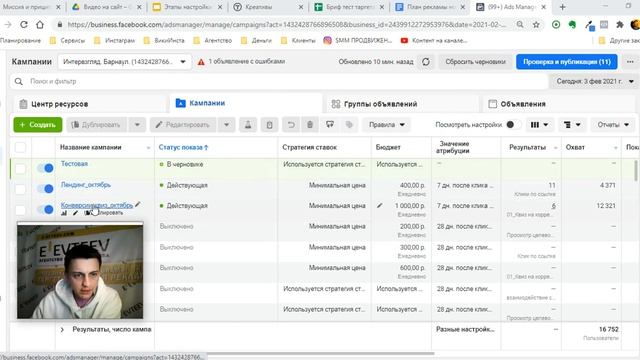Click the small edit pencil under Конверсии_квиз_октябрь

(75, 213)
